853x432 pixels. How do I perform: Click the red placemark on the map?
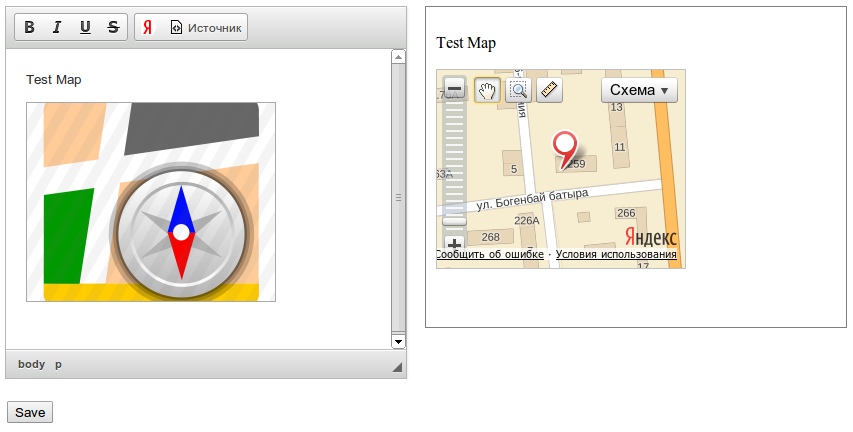click(x=565, y=149)
